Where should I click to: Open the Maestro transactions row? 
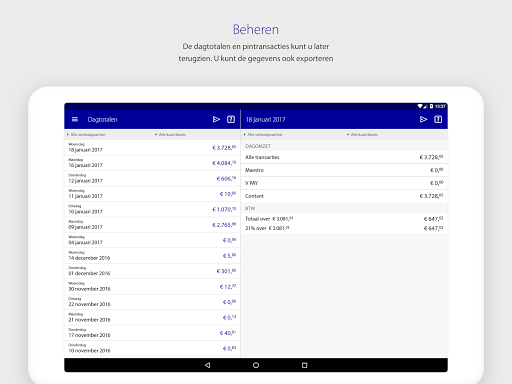[344, 170]
